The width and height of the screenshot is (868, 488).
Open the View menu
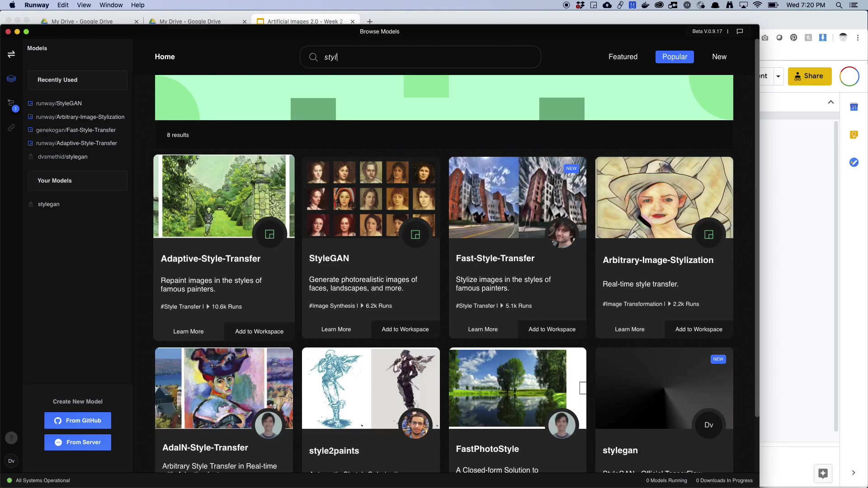click(x=84, y=5)
